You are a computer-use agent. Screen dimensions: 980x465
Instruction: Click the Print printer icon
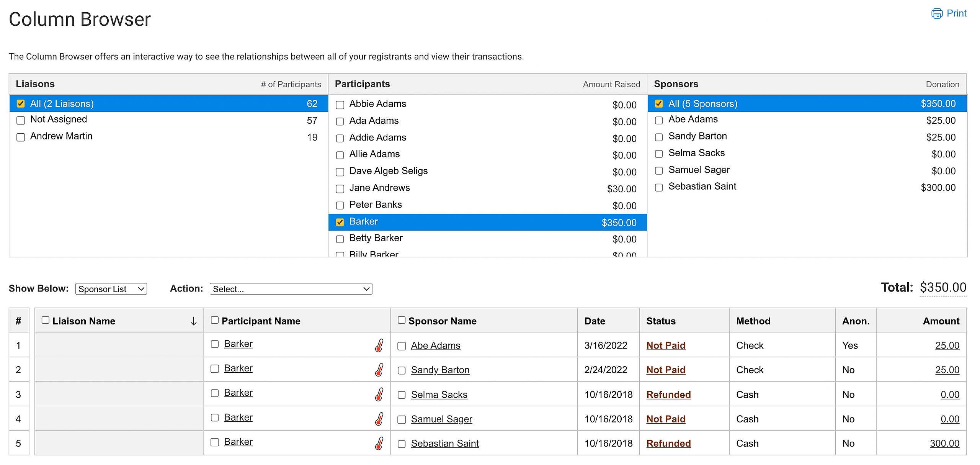(936, 13)
